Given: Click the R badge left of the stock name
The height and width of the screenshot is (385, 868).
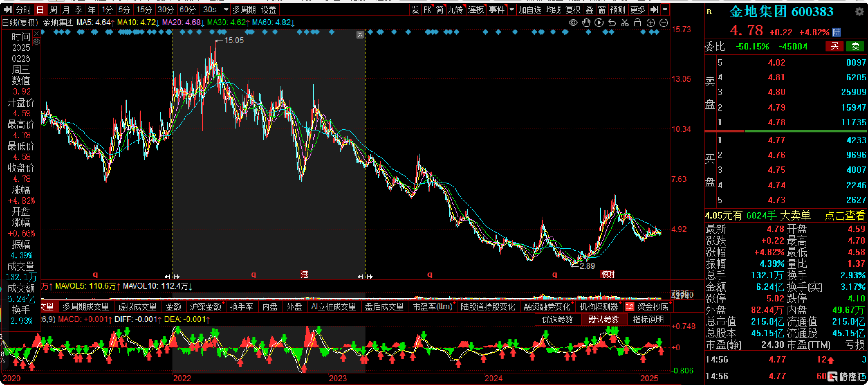Looking at the screenshot, I should point(709,12).
